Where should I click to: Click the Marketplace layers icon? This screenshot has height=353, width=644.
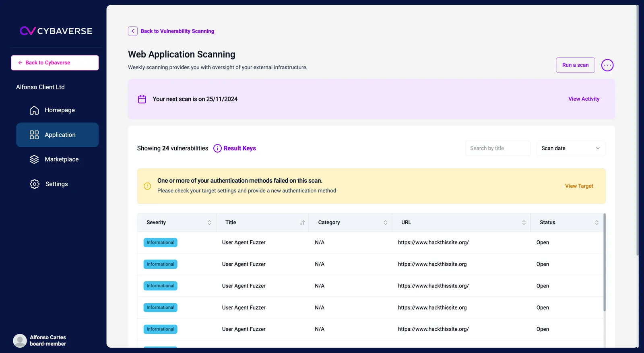(x=34, y=159)
